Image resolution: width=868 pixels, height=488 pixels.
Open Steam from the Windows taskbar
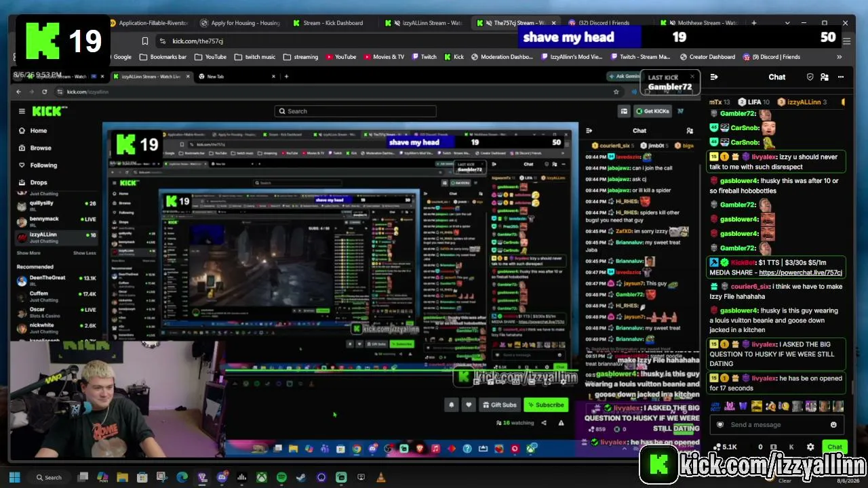pos(301,478)
